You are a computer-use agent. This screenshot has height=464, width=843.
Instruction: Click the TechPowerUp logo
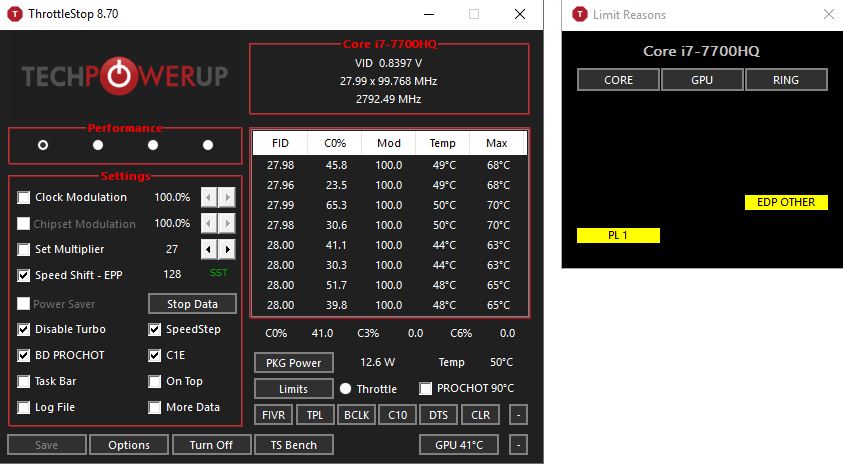click(x=125, y=76)
